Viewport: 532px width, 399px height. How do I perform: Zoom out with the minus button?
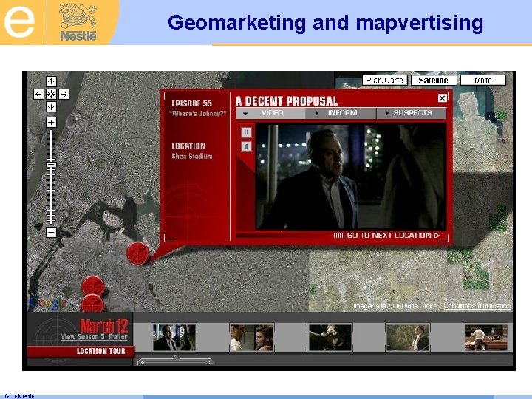point(51,233)
